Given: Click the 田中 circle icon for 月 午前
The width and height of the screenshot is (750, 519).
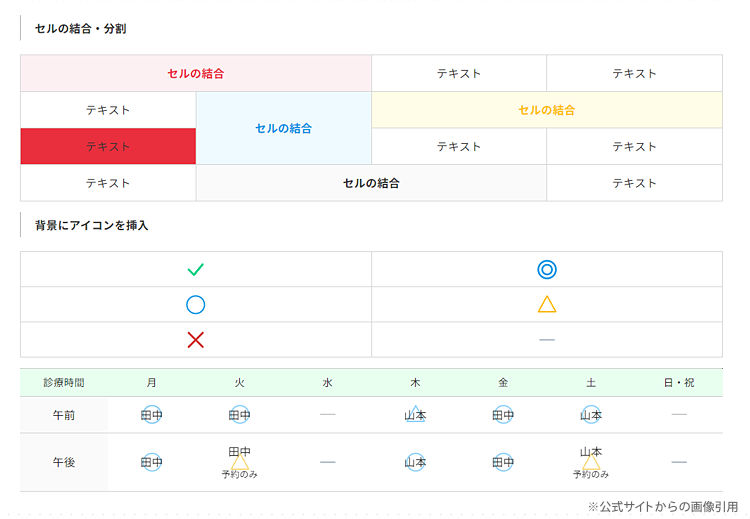Looking at the screenshot, I should (x=152, y=415).
